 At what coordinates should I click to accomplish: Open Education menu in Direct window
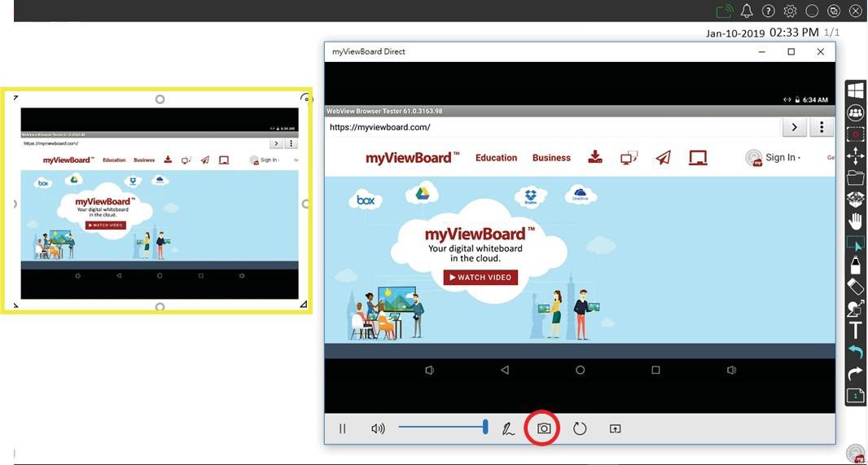click(x=496, y=158)
